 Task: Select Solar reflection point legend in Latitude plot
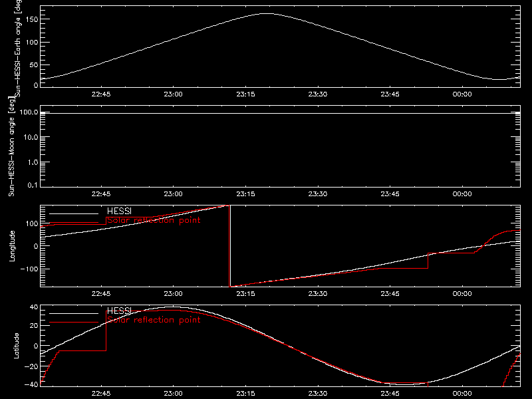(x=154, y=320)
